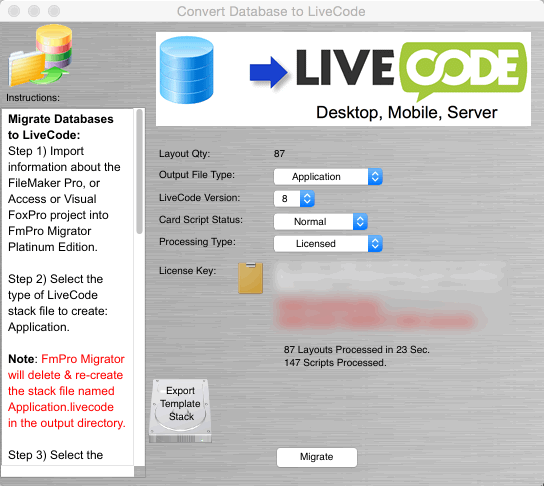544x486 pixels.
Task: Click the 'Card Script Status:' label
Action: pos(201,220)
